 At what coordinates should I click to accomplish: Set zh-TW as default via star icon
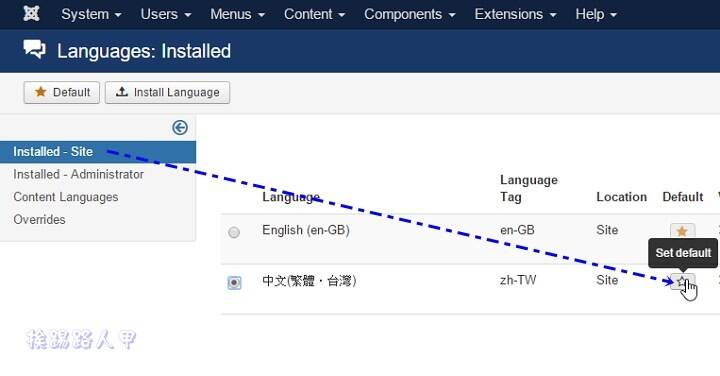point(682,281)
